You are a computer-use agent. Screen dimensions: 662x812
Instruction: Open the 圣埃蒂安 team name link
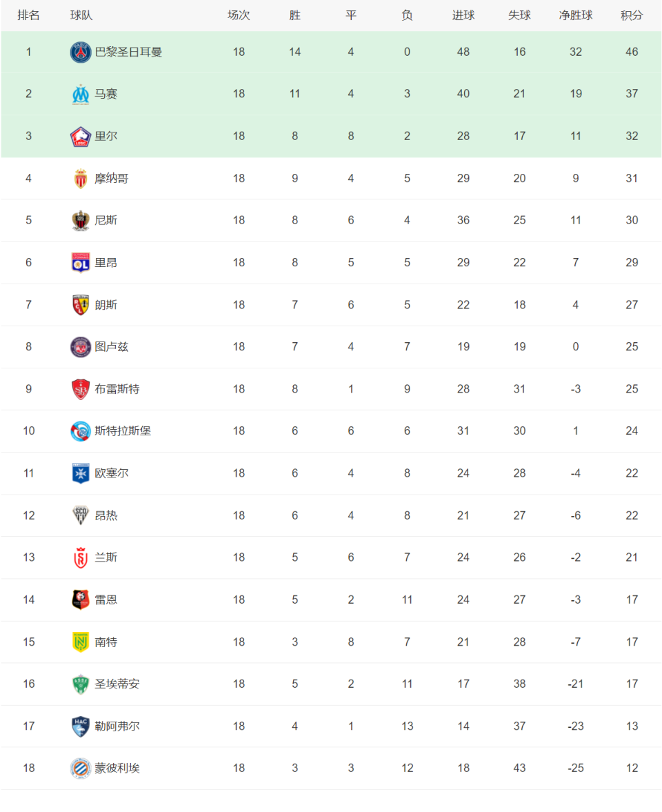(x=117, y=684)
